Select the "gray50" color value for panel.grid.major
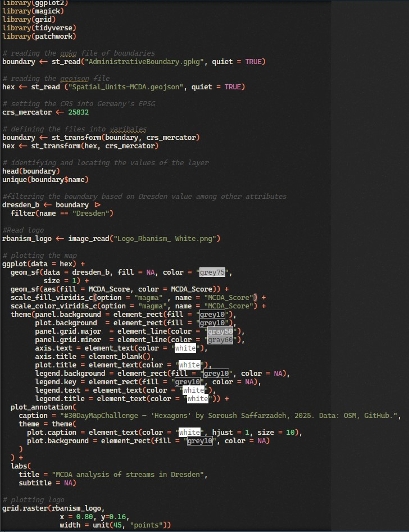Screen dimensions: 409x532 tap(220, 331)
